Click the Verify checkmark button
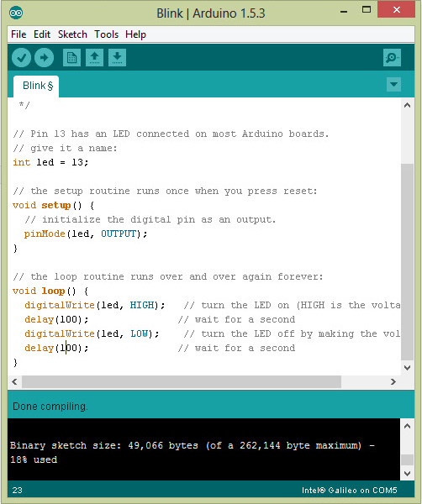This screenshot has height=504, width=422. pos(21,58)
